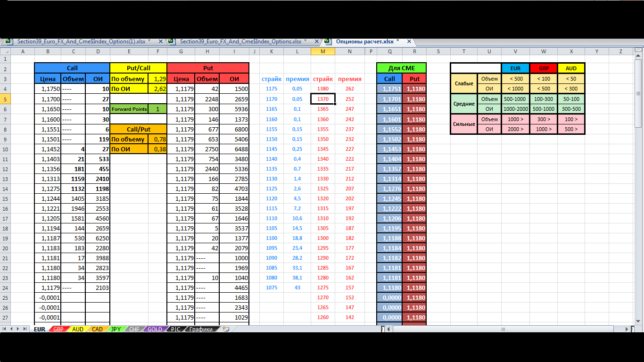Click the Forward Points label cell
Viewport: 644px width, 362px height.
click(x=129, y=109)
